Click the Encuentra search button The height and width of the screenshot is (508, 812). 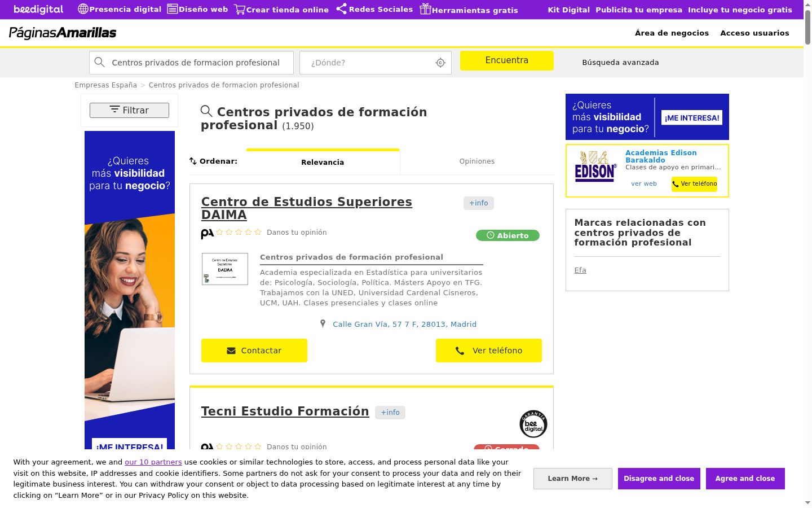(507, 60)
